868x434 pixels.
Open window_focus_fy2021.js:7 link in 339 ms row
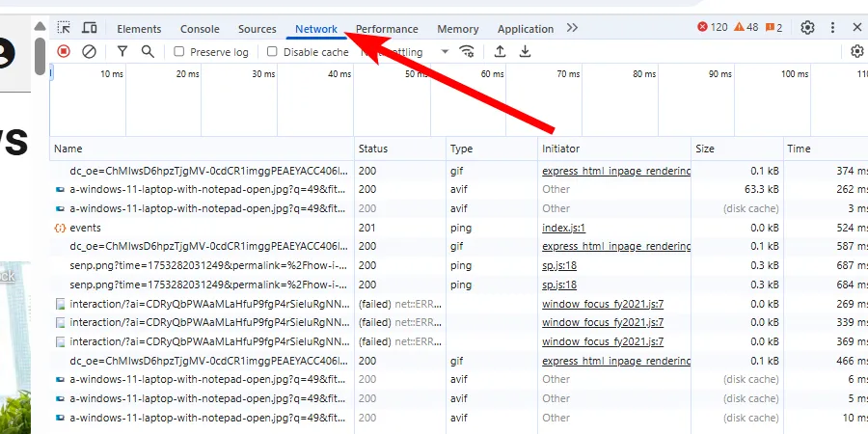tap(603, 322)
